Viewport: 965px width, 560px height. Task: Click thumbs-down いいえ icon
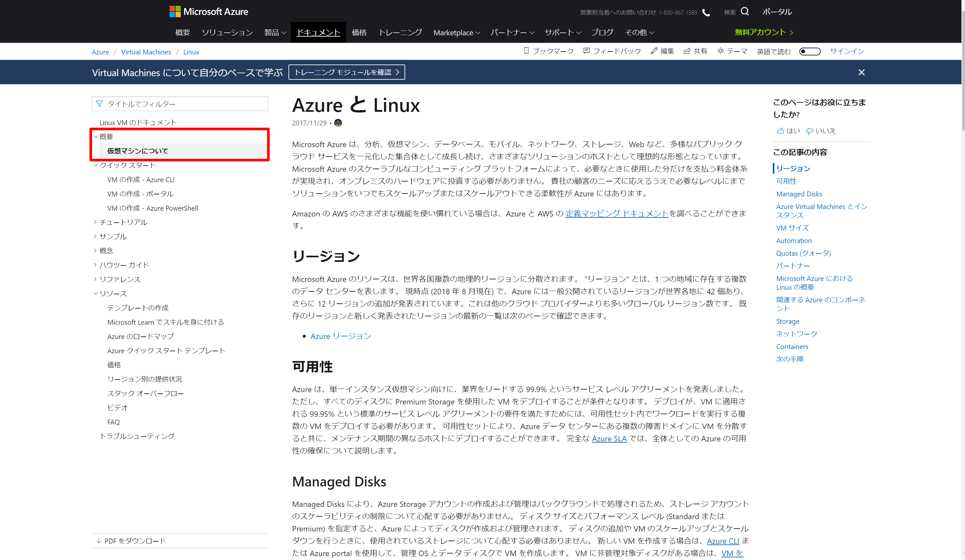pyautogui.click(x=809, y=131)
